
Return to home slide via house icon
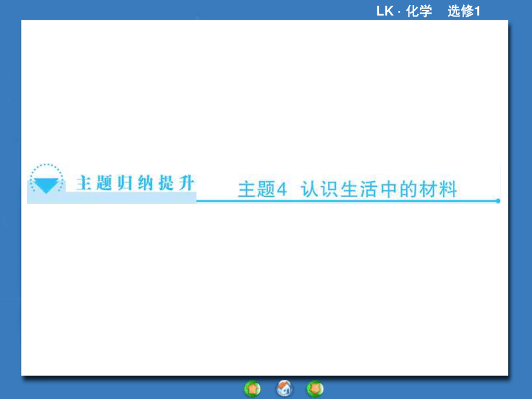point(285,388)
